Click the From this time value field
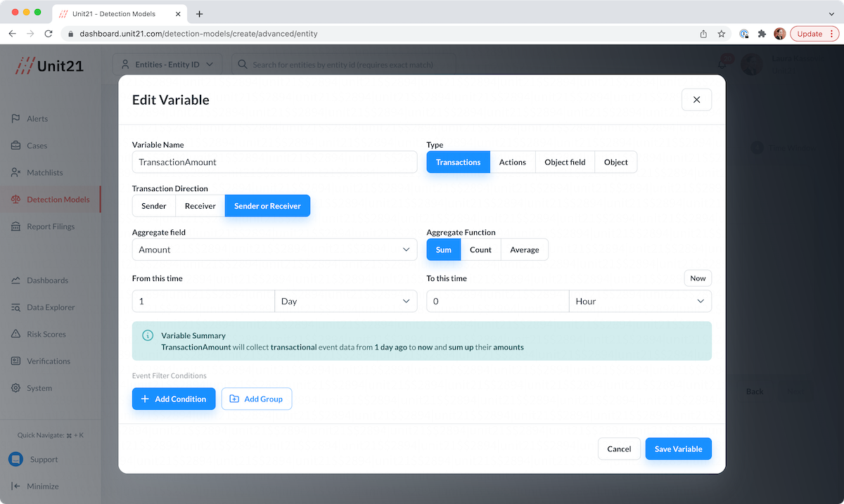 [203, 301]
